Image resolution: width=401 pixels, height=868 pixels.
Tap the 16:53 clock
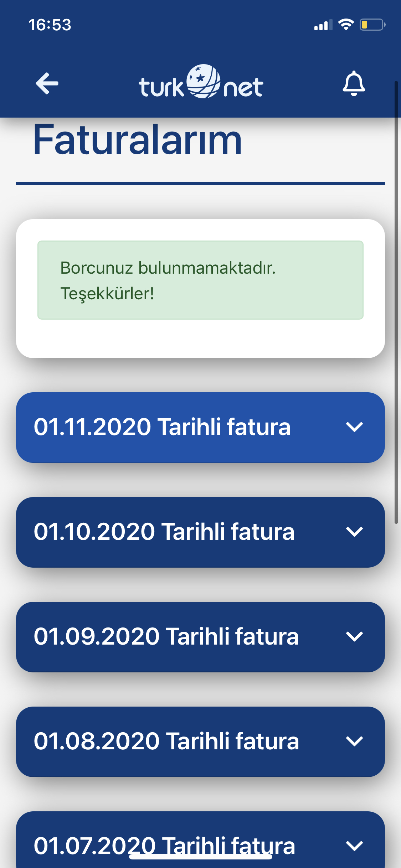pyautogui.click(x=50, y=25)
